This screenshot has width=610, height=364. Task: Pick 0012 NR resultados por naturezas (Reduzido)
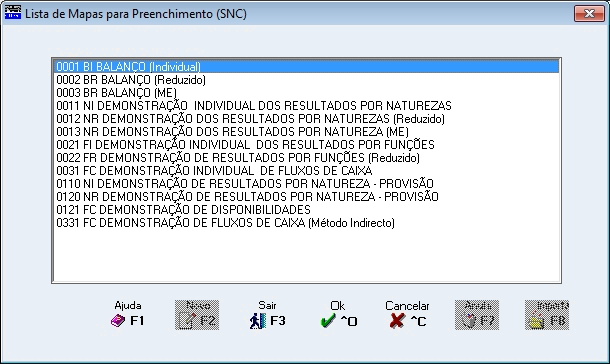point(306,119)
